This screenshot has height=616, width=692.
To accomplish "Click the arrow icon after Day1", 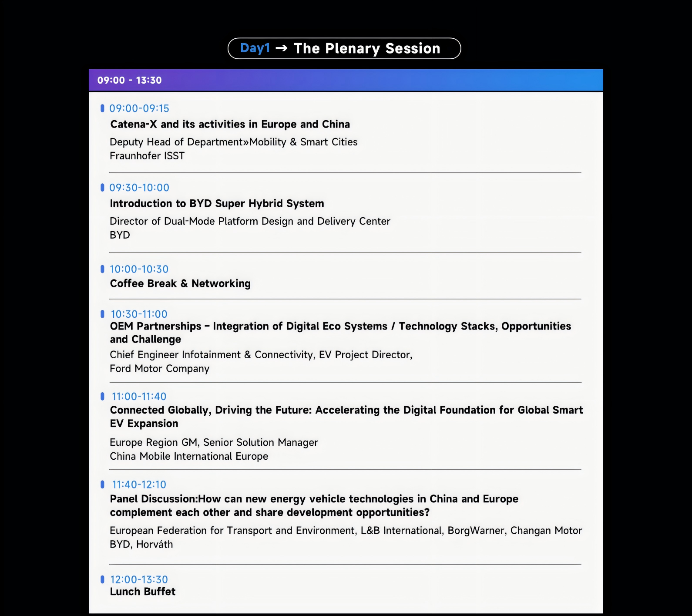I will 282,48.
